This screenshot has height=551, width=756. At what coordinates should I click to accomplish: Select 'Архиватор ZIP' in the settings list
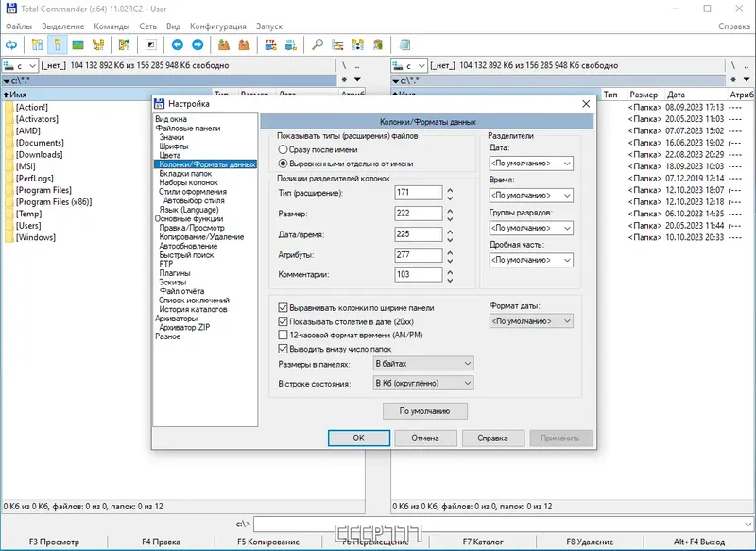pyautogui.click(x=184, y=327)
